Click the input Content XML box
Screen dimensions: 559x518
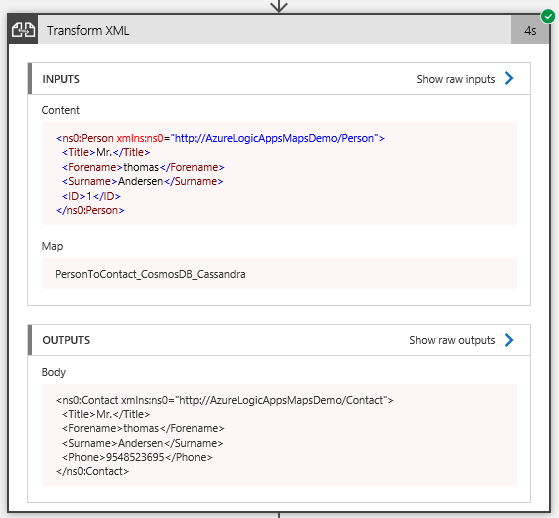tap(279, 174)
